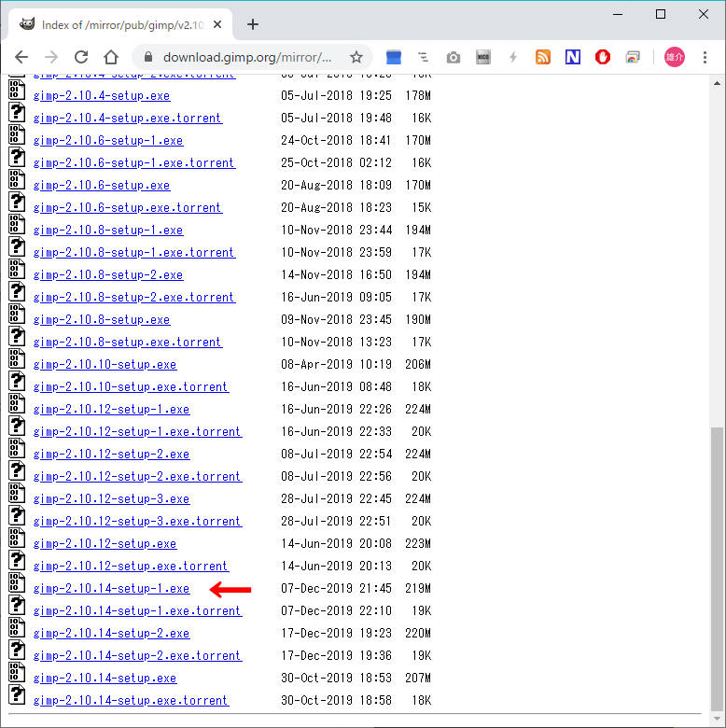
Task: Download gimp-2.10.14-setup-1.exe
Action: [111, 588]
